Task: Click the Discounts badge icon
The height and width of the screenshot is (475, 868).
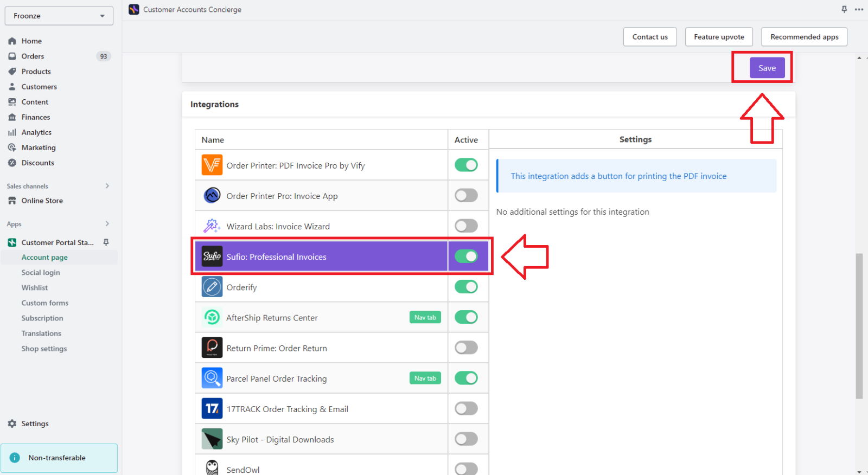Action: [12, 163]
